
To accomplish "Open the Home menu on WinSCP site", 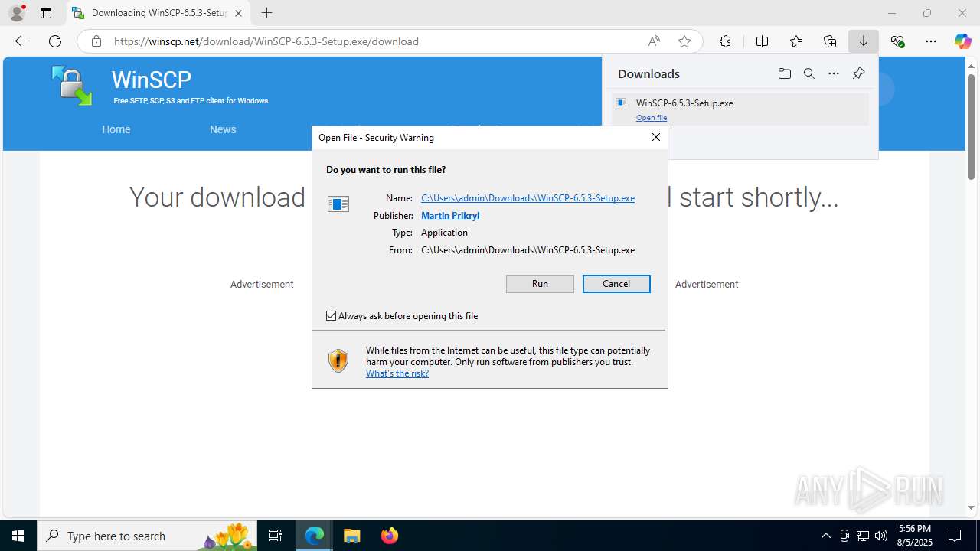I will click(116, 129).
